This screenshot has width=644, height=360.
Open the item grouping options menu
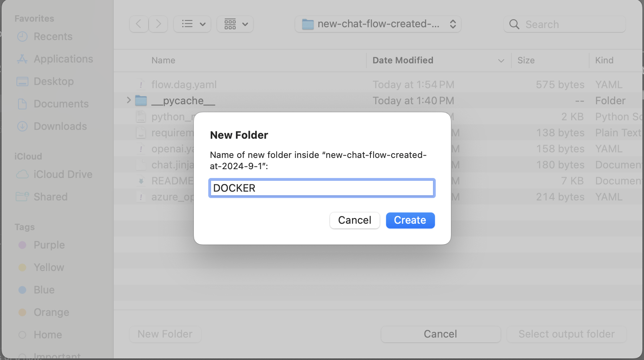click(x=235, y=24)
